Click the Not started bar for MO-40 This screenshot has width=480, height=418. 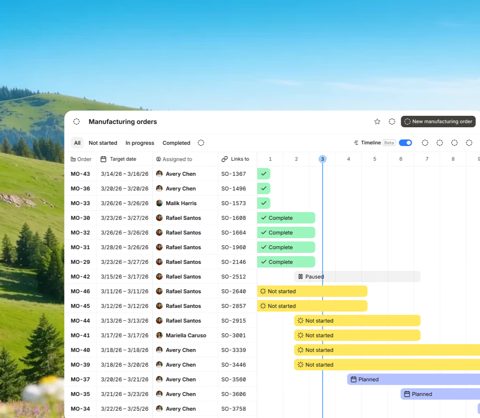387,350
